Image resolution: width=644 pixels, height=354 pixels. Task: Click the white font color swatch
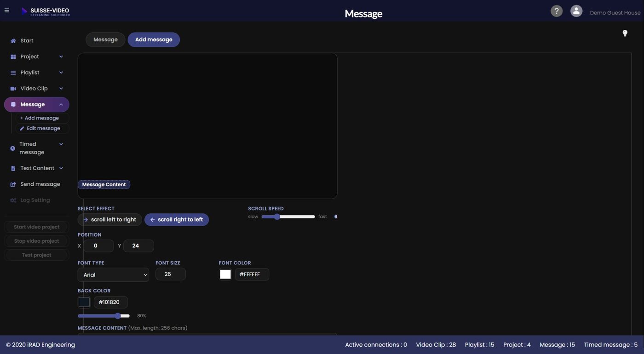pyautogui.click(x=225, y=274)
